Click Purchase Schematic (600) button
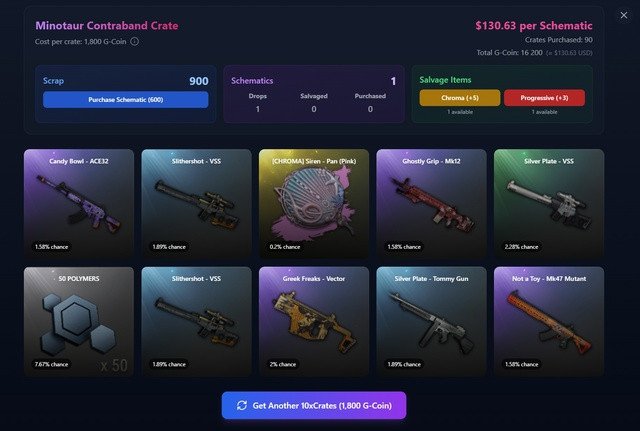This screenshot has height=431, width=640. [x=126, y=100]
